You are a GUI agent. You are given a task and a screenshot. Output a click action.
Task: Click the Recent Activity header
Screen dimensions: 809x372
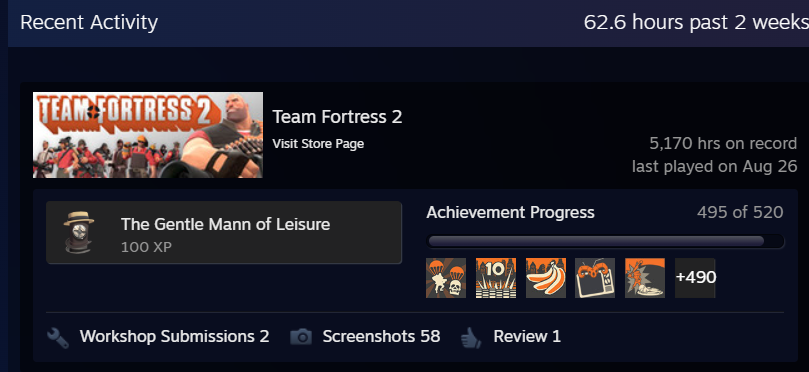89,23
